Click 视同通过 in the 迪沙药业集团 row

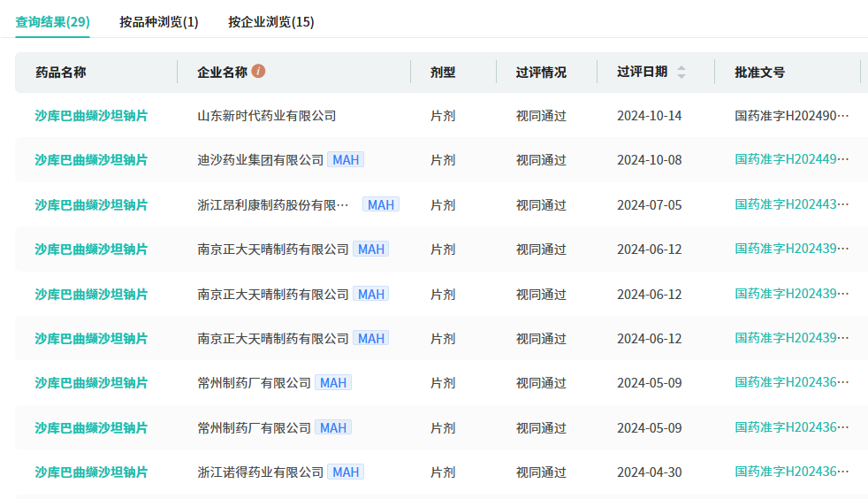(x=541, y=160)
